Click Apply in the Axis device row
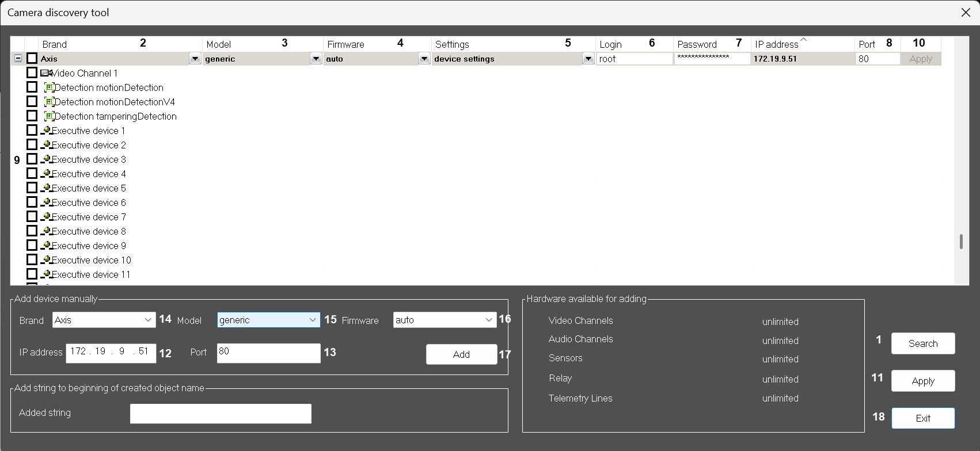This screenshot has width=980, height=451. coord(921,59)
